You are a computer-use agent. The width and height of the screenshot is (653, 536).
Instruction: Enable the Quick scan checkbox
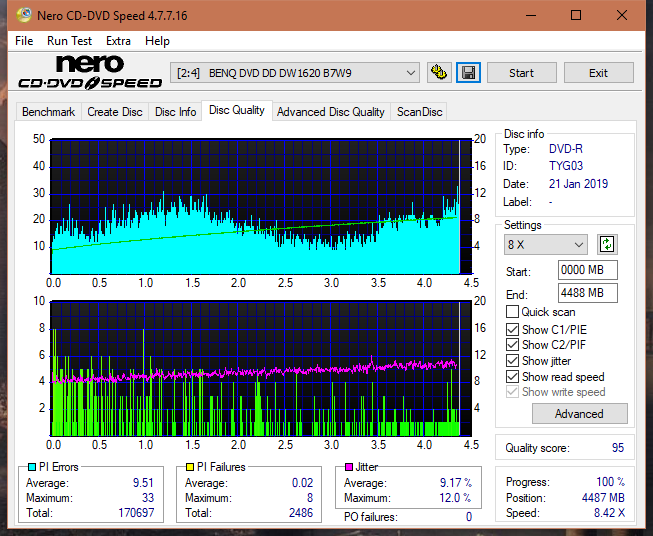(512, 312)
